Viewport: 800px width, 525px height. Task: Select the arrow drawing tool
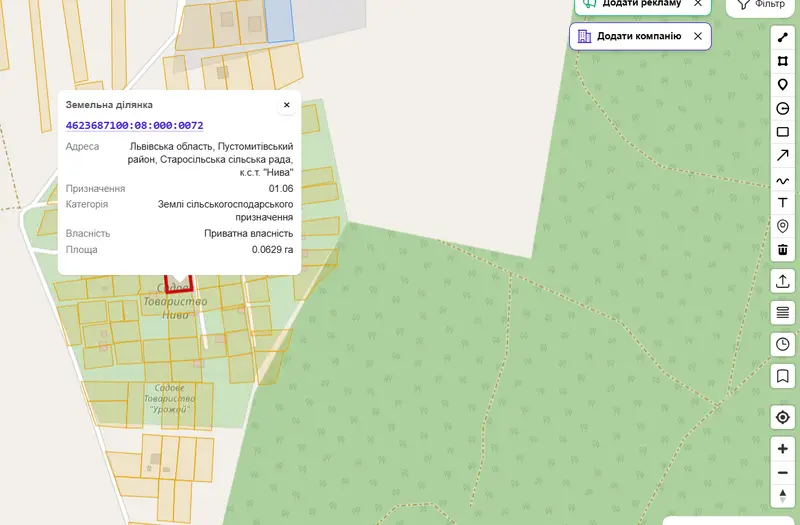[782, 156]
